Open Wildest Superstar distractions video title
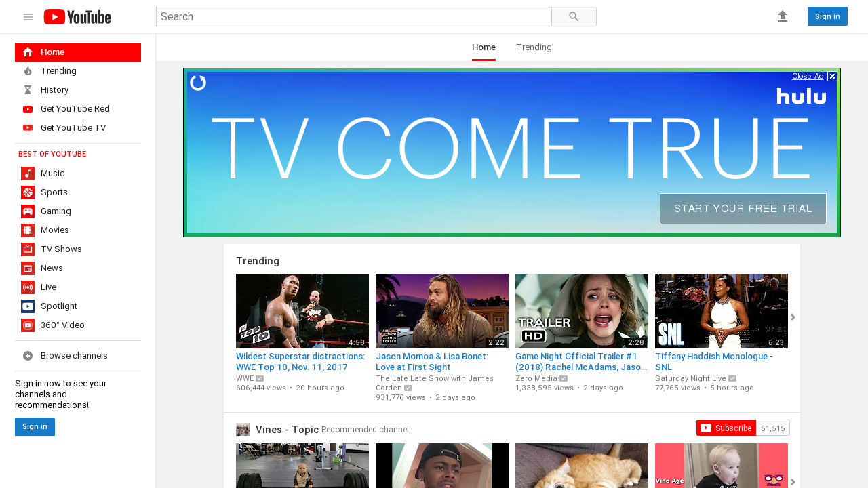 click(300, 362)
